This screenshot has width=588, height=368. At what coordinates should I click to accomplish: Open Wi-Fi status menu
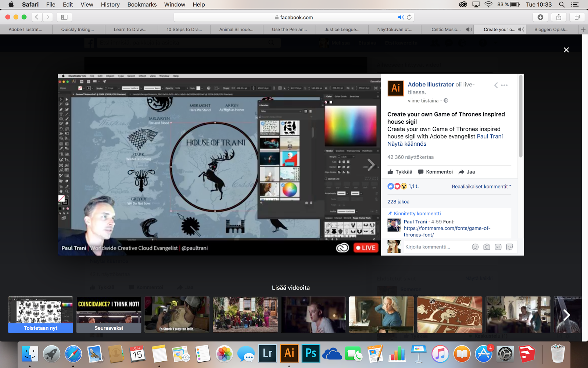(488, 4)
